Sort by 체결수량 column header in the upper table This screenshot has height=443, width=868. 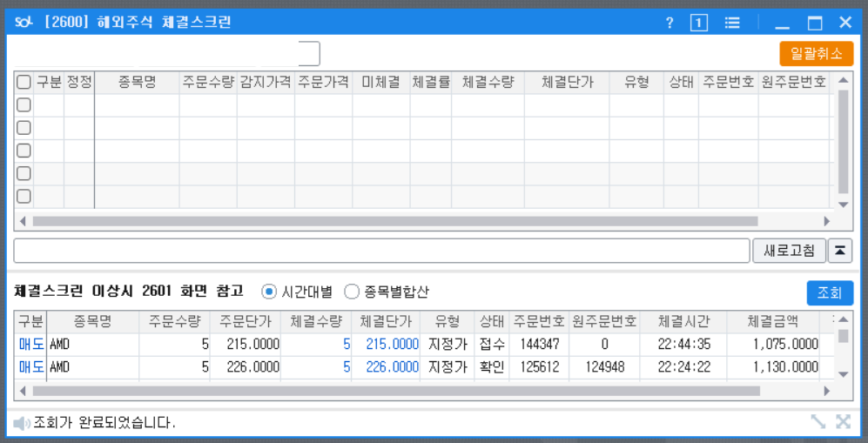488,83
